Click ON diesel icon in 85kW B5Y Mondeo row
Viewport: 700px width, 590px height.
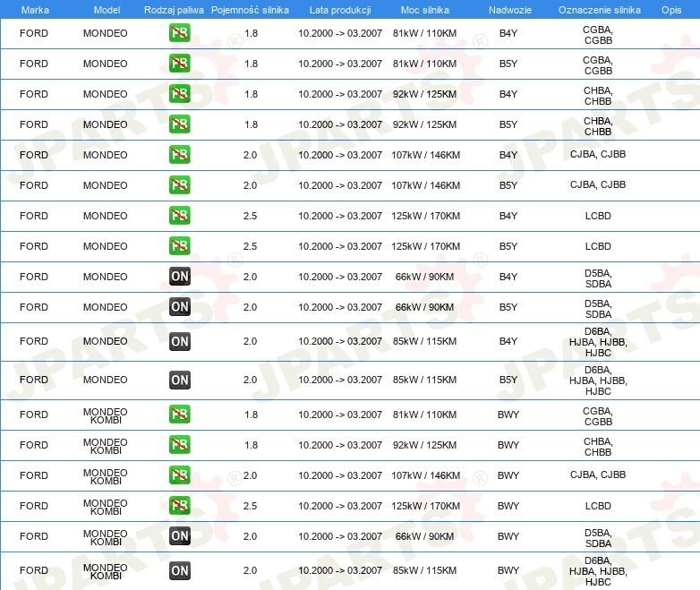pos(179,381)
